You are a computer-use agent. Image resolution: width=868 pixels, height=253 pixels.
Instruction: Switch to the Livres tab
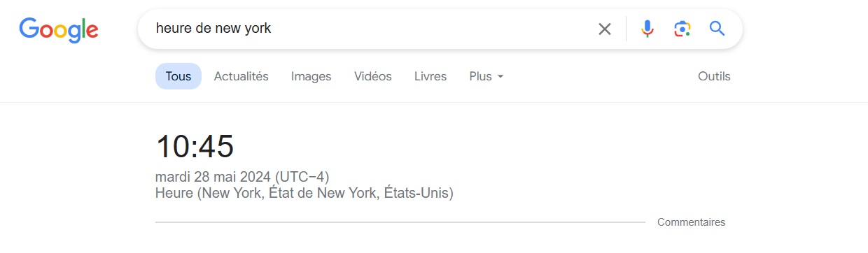[430, 76]
